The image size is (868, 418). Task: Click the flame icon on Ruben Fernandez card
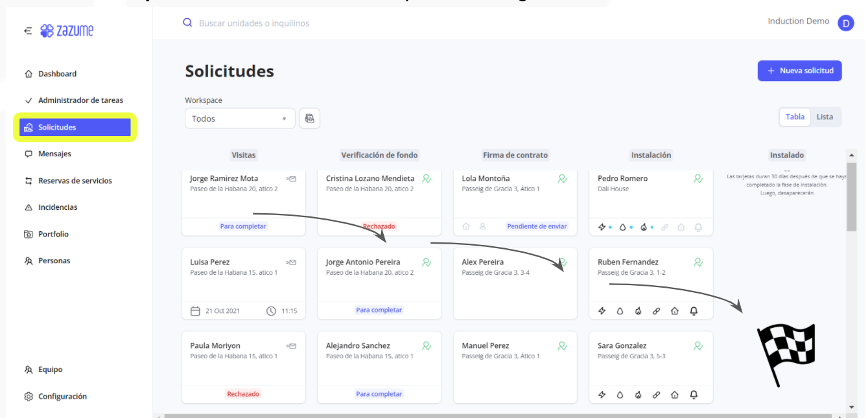click(x=638, y=311)
